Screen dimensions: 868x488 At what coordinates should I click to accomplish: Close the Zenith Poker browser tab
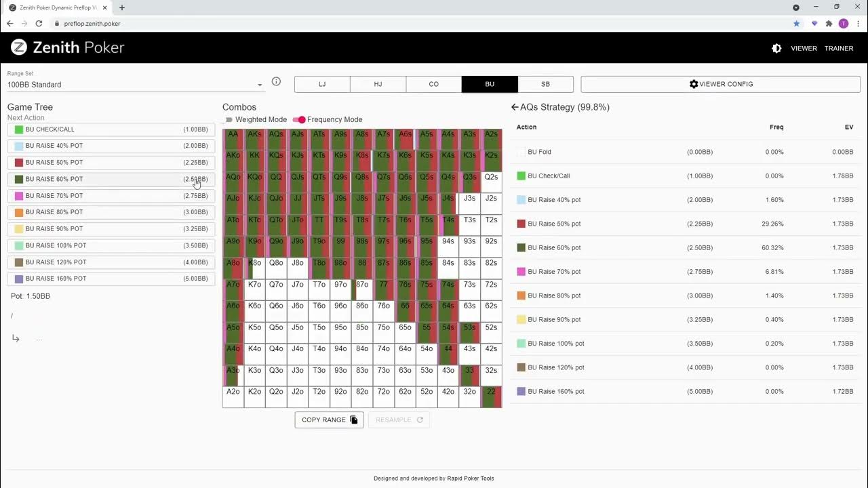[105, 7]
